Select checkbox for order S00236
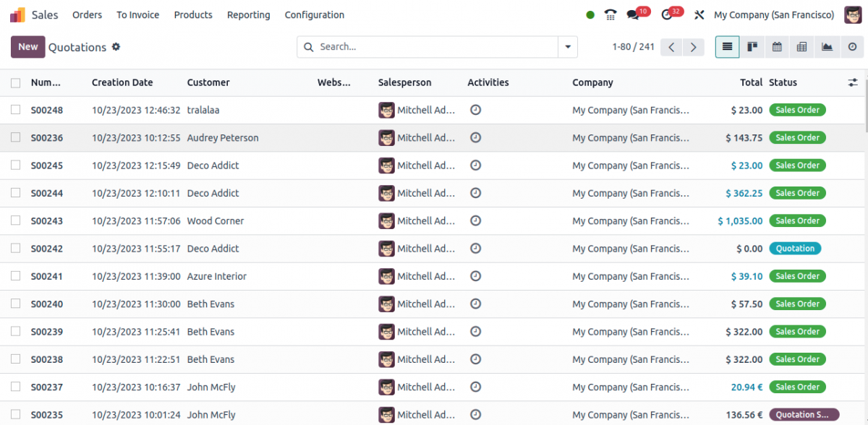868x425 pixels. click(x=15, y=137)
